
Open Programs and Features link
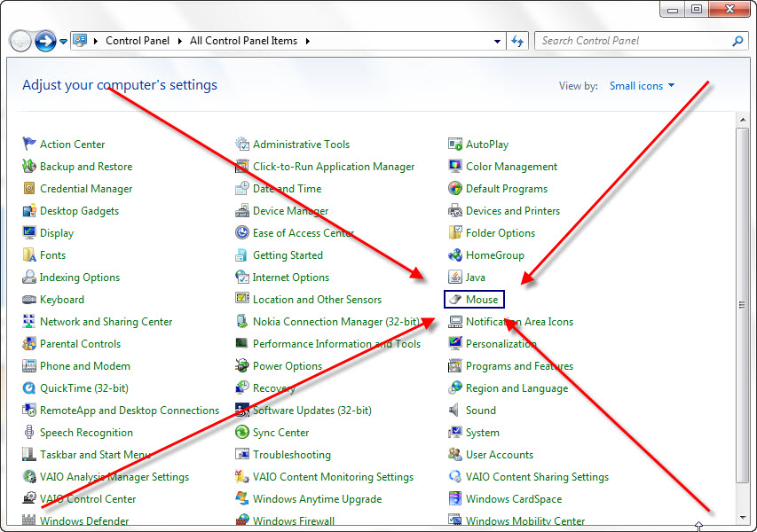click(519, 365)
